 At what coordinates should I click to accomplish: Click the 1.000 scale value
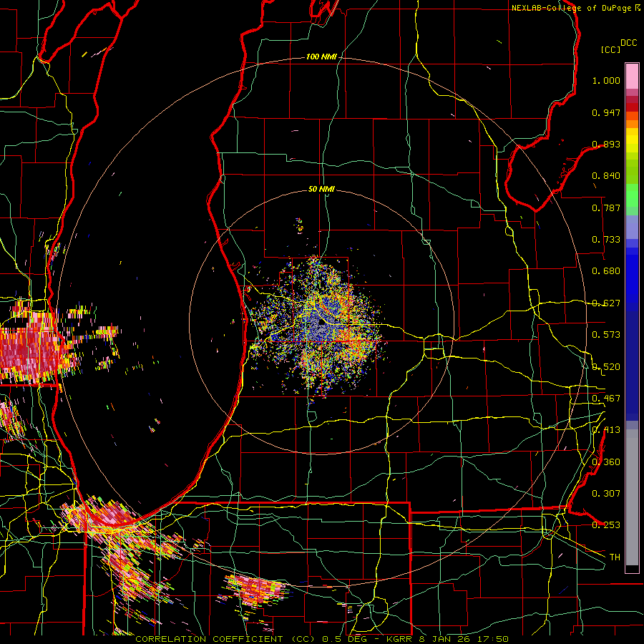click(606, 80)
